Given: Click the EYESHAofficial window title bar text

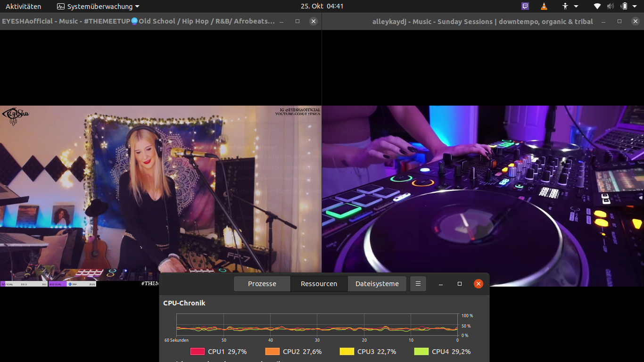Looking at the screenshot, I should 138,21.
